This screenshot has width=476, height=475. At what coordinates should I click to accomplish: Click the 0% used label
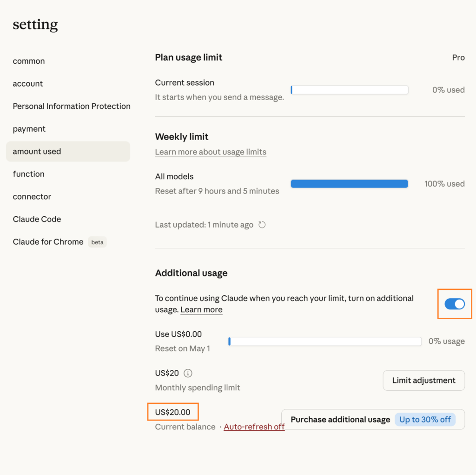pyautogui.click(x=449, y=90)
